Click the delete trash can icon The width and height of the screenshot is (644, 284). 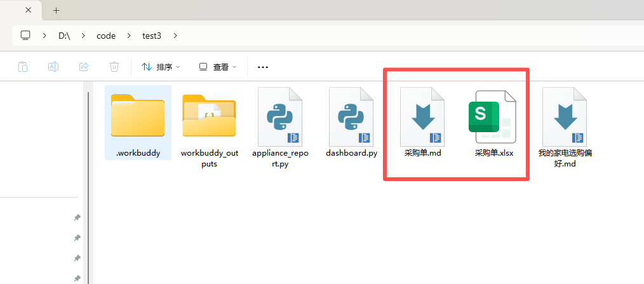pyautogui.click(x=114, y=67)
